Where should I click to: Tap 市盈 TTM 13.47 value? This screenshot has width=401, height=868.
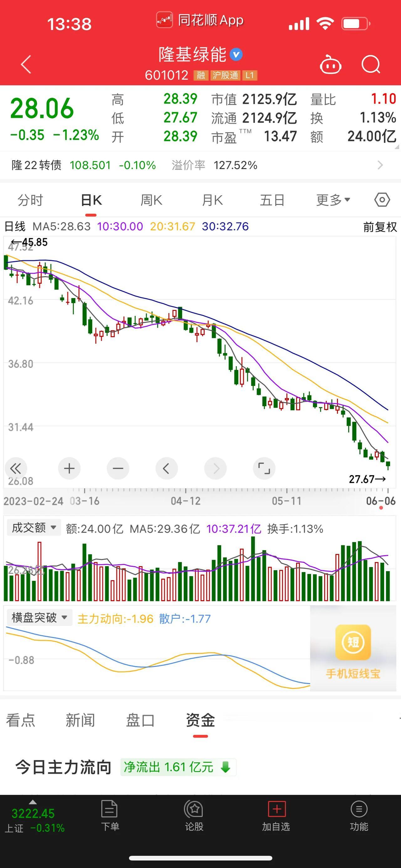point(280,136)
